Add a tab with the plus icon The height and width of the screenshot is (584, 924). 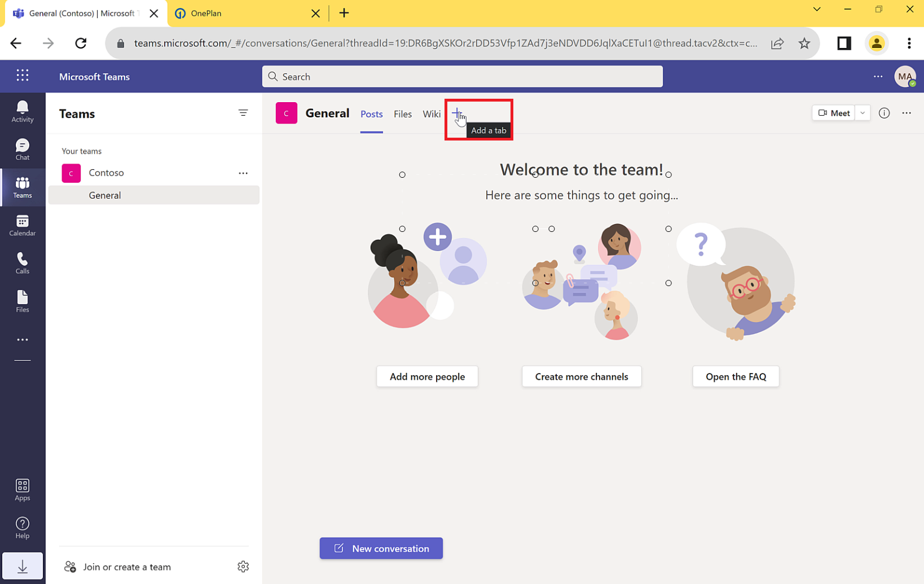(x=457, y=113)
